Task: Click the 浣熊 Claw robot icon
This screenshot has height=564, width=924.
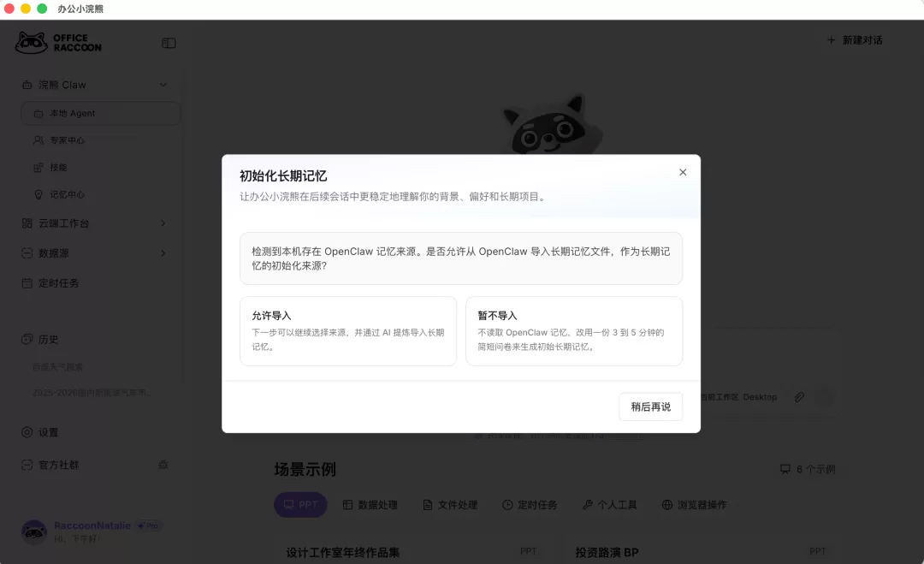Action: [27, 85]
